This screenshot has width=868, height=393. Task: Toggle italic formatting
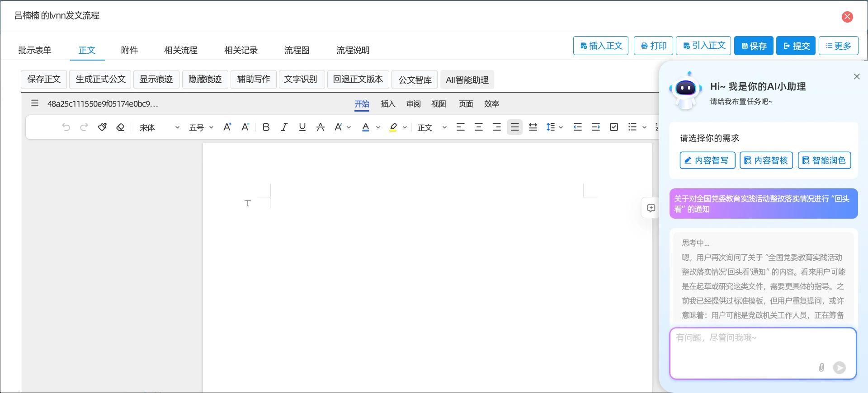[x=284, y=127]
